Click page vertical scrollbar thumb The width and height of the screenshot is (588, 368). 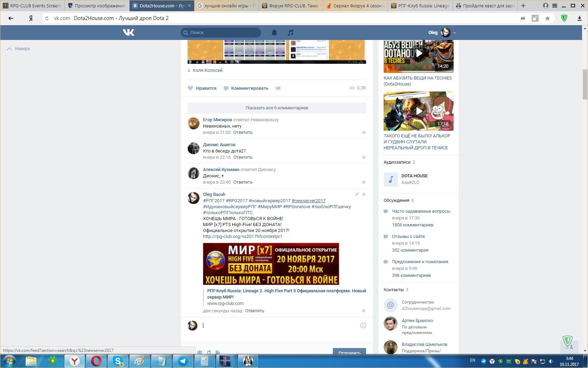coord(585,84)
